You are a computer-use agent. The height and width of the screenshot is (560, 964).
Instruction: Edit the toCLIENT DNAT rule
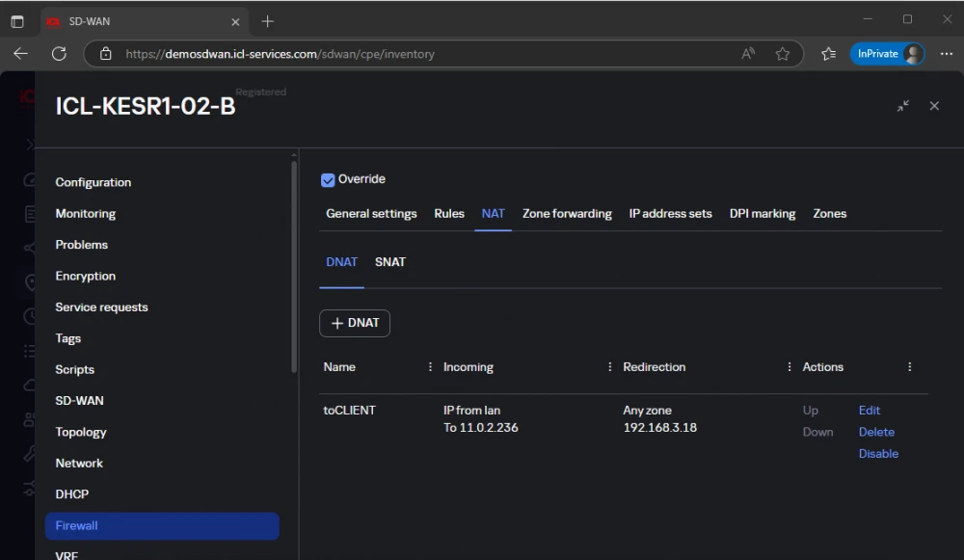coord(869,410)
